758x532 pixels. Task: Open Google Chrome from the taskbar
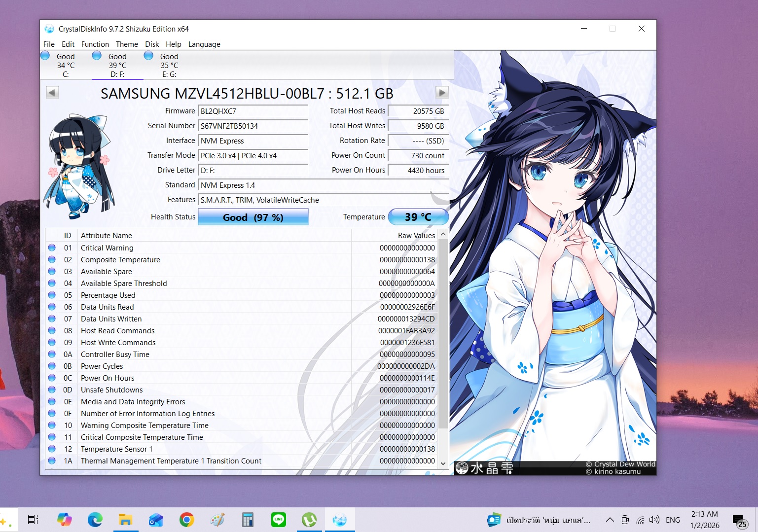[x=186, y=520]
